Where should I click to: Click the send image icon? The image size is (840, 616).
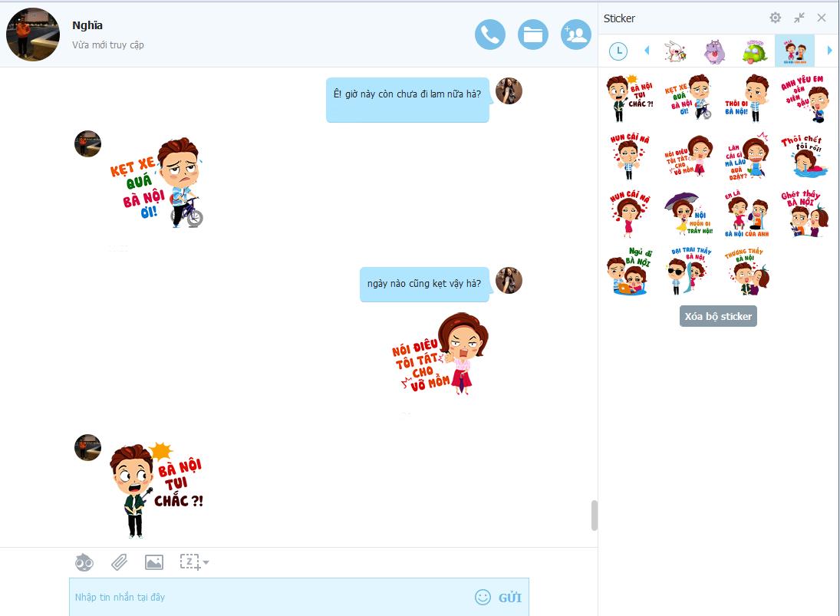[154, 563]
